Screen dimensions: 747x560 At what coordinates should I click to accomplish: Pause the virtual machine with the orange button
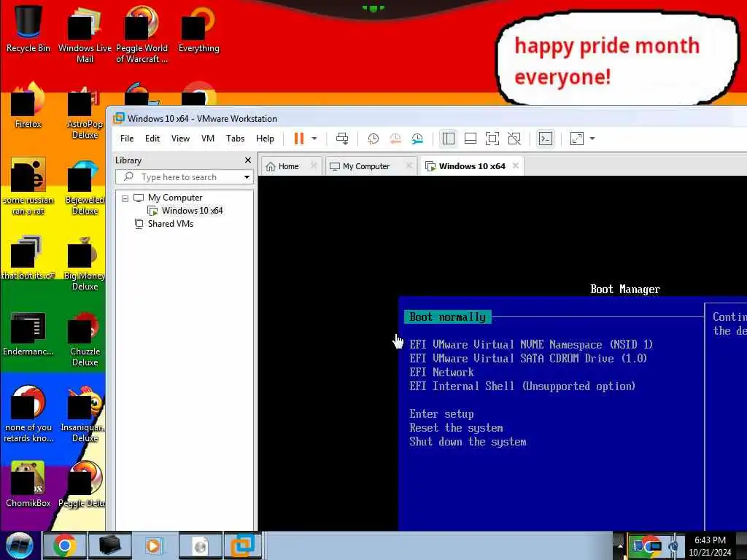click(x=298, y=139)
